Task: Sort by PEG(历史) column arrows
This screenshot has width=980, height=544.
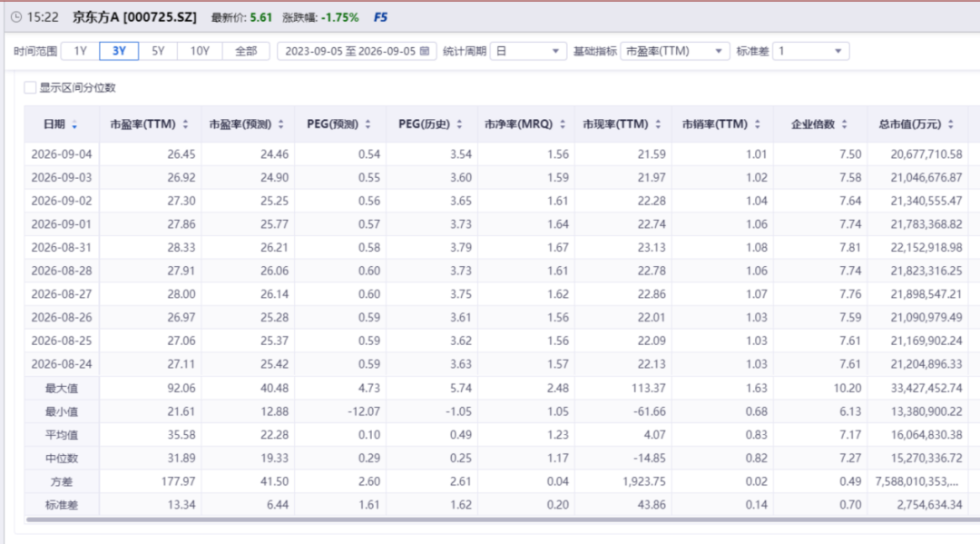Action: point(459,124)
